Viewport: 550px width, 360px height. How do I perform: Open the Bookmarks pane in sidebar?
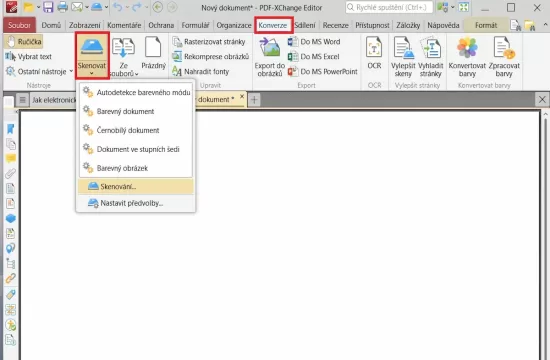pyautogui.click(x=11, y=129)
